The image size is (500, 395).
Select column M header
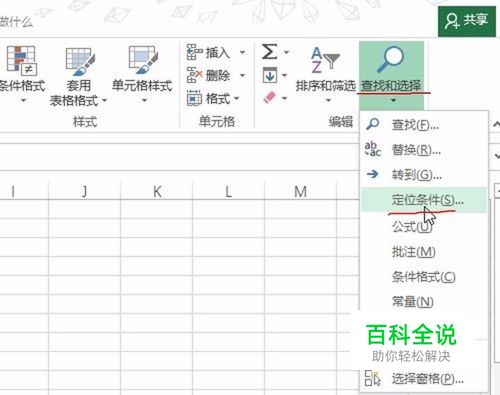(x=300, y=192)
